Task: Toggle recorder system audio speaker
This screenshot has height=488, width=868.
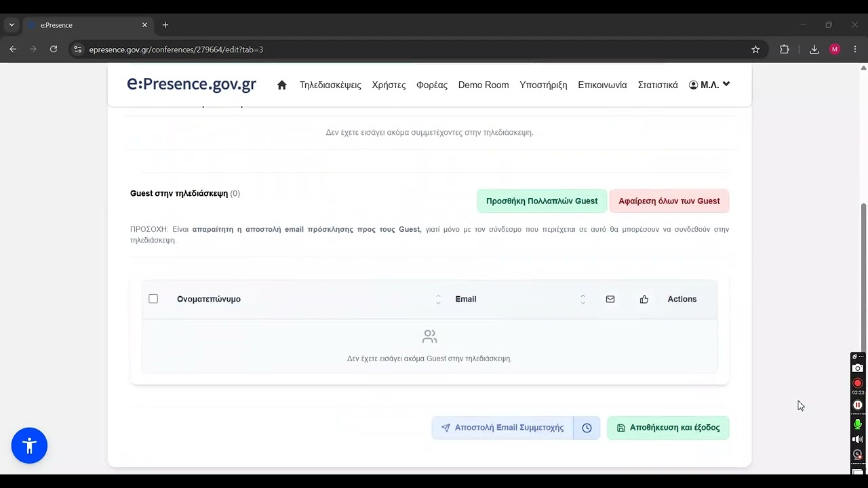Action: [858, 439]
